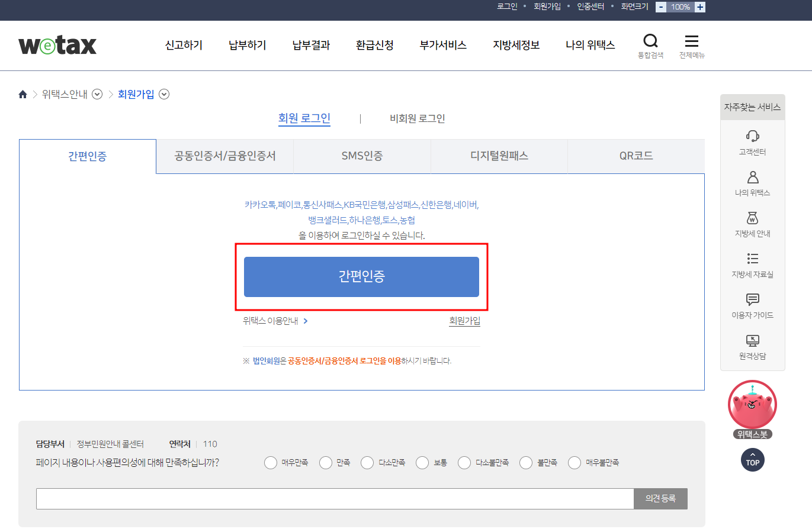Screen dimensions: 812x529
Task: Expand the 위택스안내 breadcrumb dropdown
Action: (x=97, y=94)
